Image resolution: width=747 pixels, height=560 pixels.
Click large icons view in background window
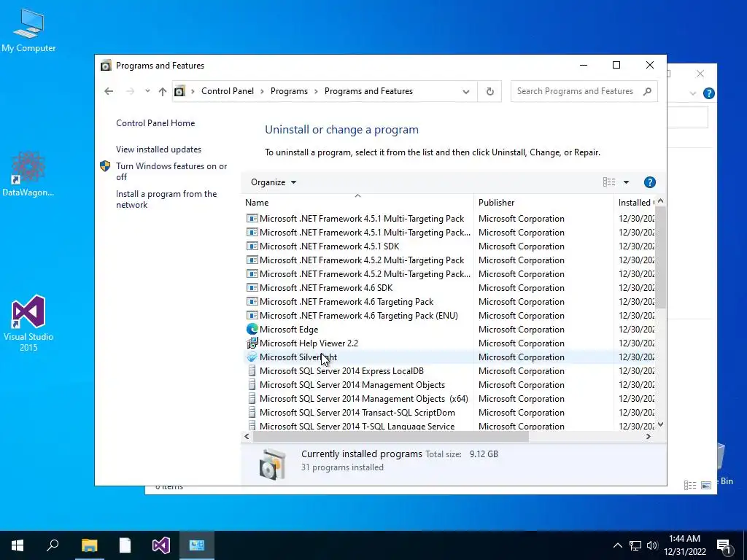[x=706, y=485]
